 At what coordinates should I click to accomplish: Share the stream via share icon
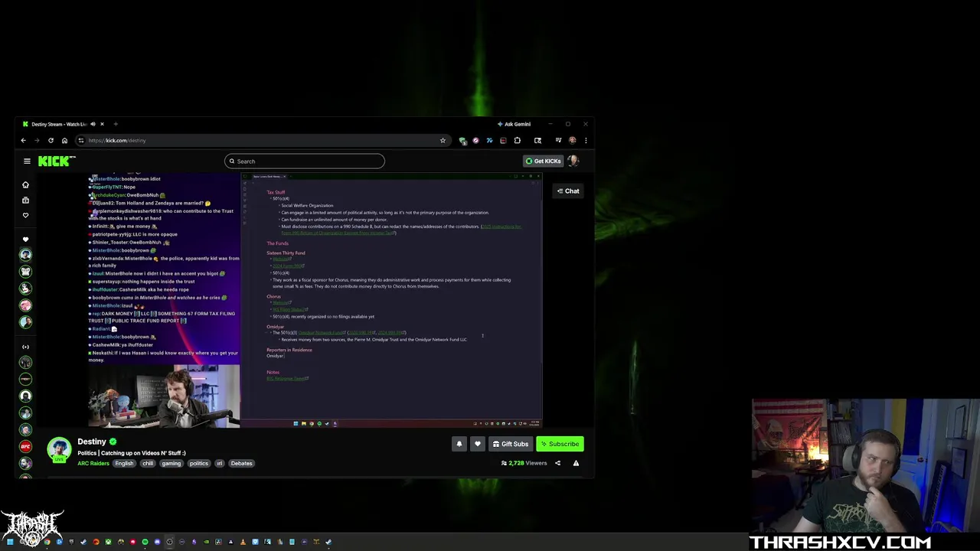coord(557,463)
